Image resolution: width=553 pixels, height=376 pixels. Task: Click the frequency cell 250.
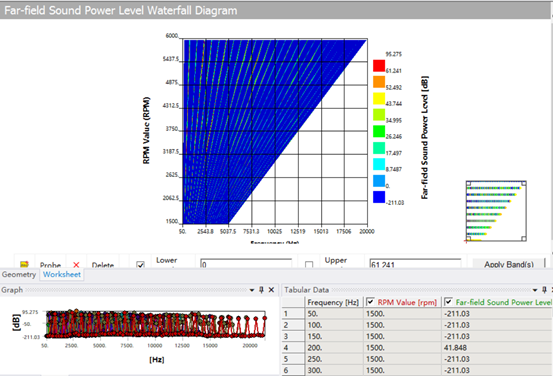click(x=334, y=359)
